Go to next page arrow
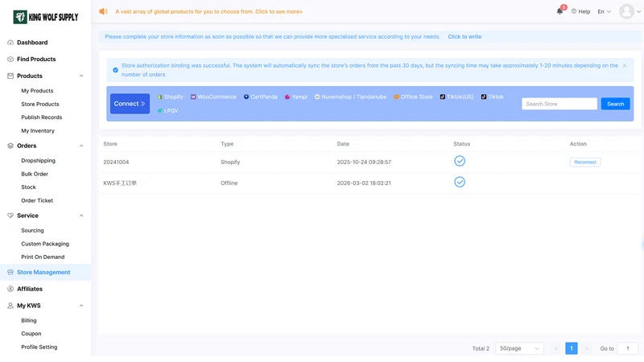The width and height of the screenshot is (644, 362). pos(587,348)
